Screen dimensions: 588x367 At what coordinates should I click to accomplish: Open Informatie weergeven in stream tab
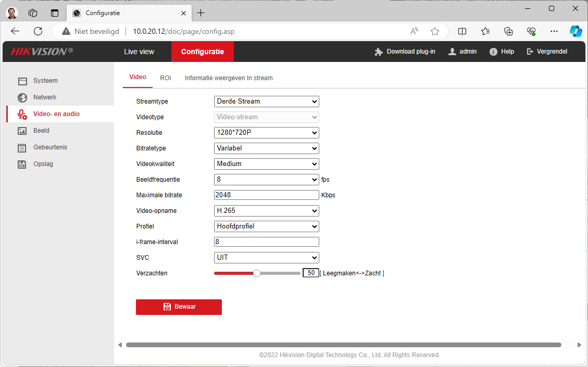click(x=229, y=78)
